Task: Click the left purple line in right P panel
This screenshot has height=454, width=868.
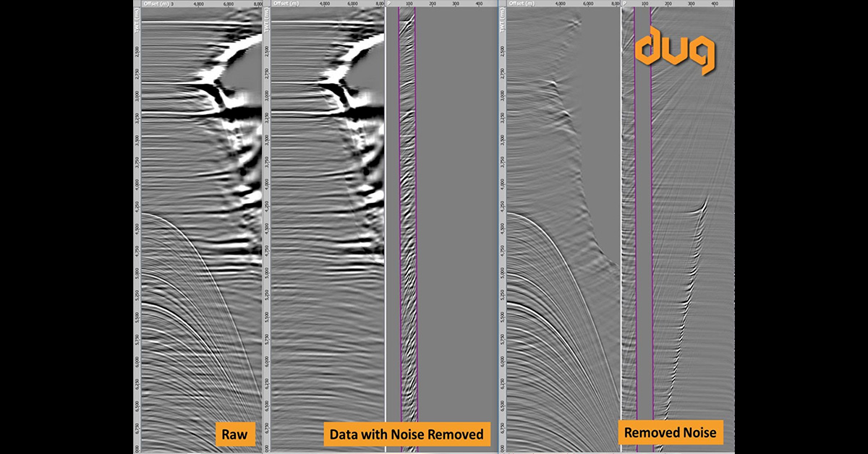Action: 635,217
